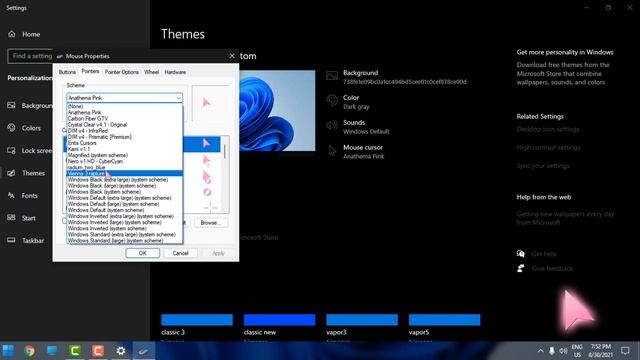This screenshot has width=640, height=360.
Task: Open Taskbar settings sidebar icon
Action: [11, 240]
